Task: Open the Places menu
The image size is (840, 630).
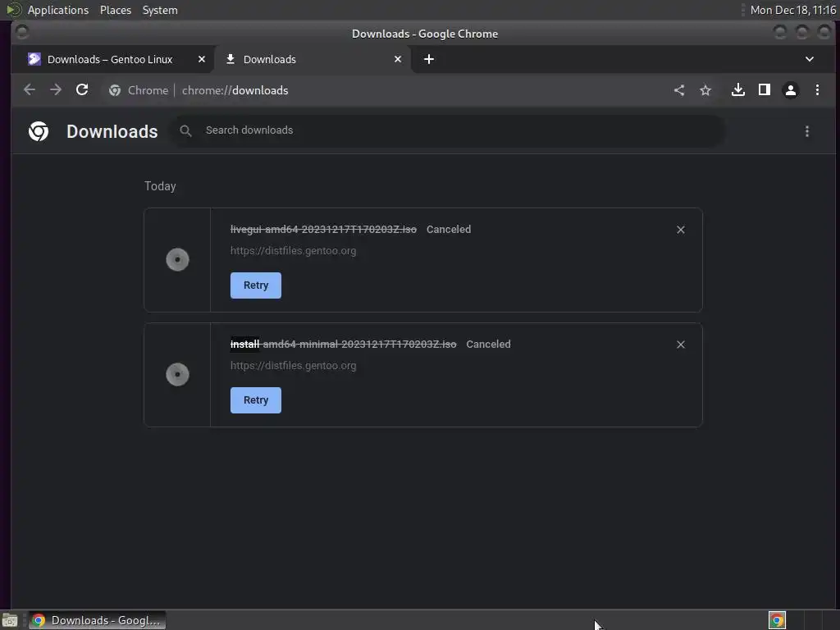Action: coord(116,10)
